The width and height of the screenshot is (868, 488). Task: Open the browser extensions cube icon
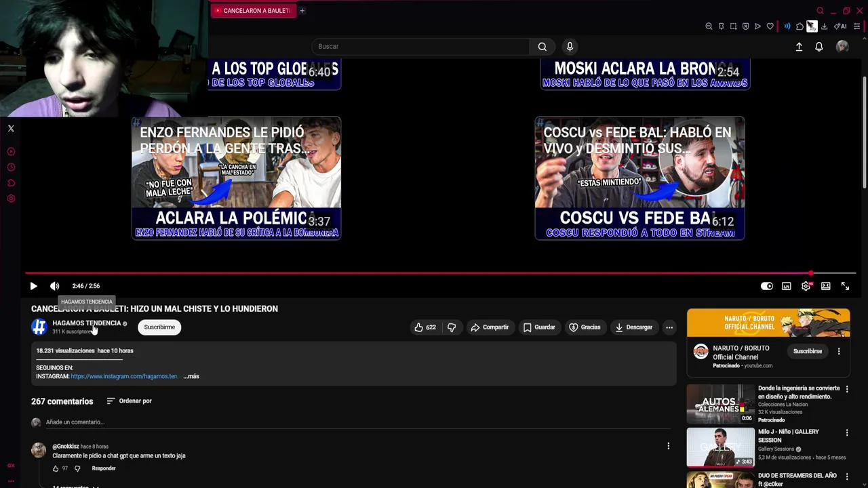coord(800,26)
